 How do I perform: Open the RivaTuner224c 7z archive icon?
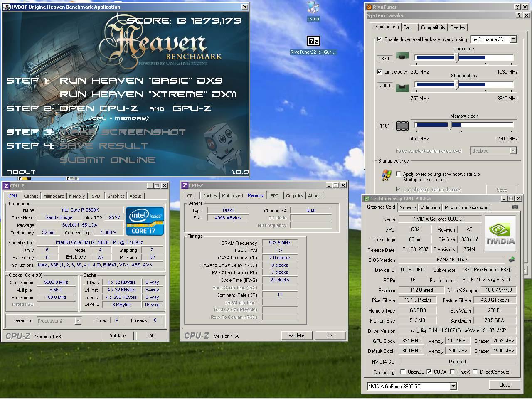pos(313,44)
